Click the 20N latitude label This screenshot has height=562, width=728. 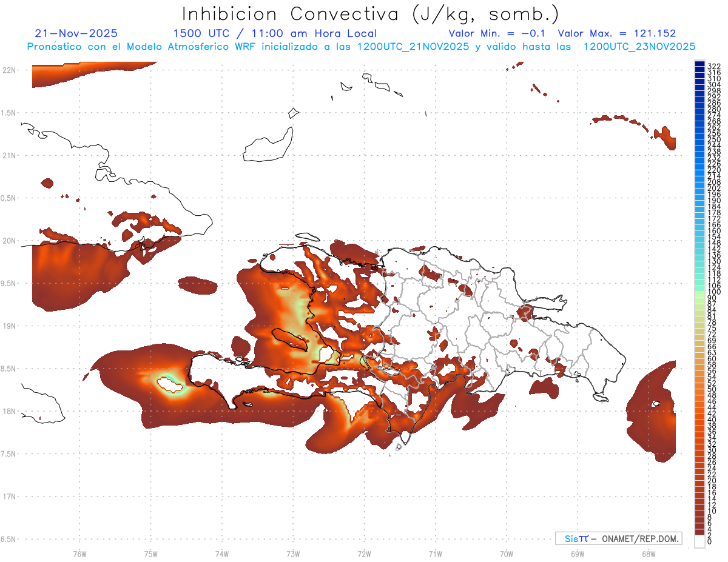pos(9,241)
